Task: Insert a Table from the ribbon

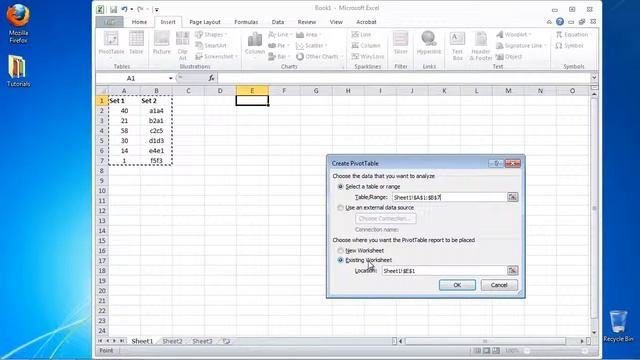Action: pyautogui.click(x=136, y=43)
